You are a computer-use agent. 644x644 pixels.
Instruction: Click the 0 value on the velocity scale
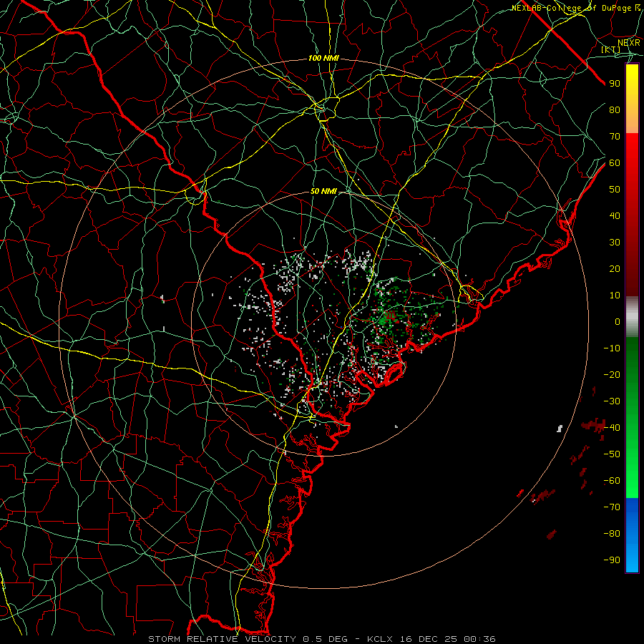click(x=618, y=322)
